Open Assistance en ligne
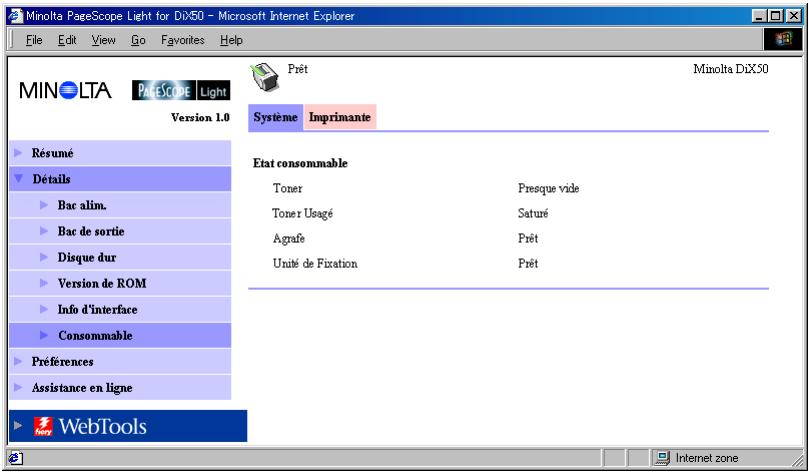809x473 pixels. [120, 387]
